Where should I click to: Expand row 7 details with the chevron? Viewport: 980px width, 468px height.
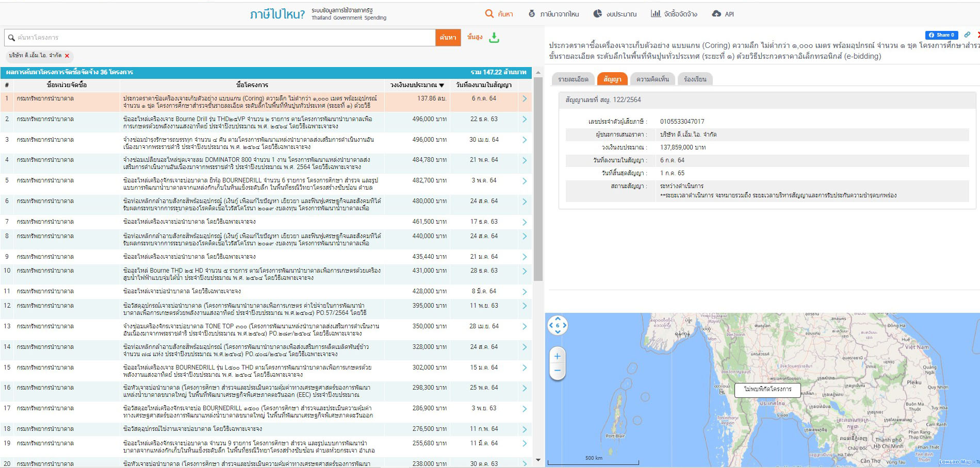click(525, 222)
